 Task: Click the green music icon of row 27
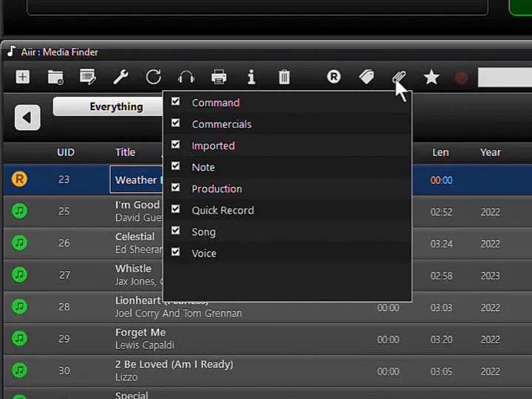coord(20,274)
